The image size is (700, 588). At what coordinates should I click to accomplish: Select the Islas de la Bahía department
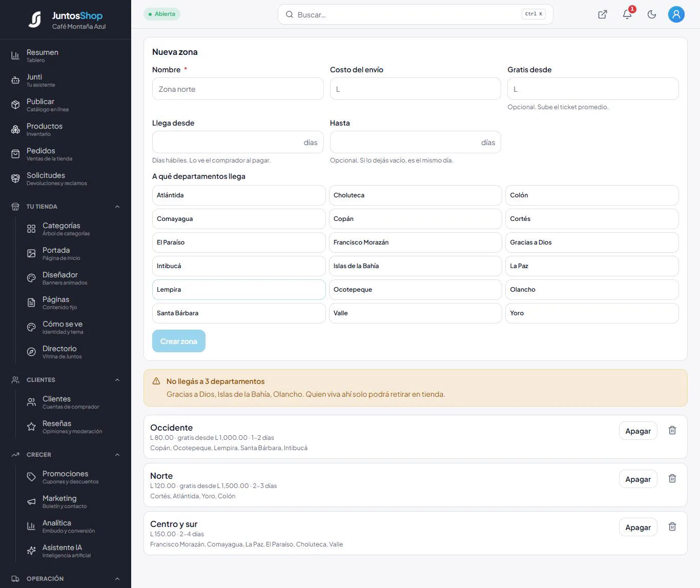(x=415, y=266)
